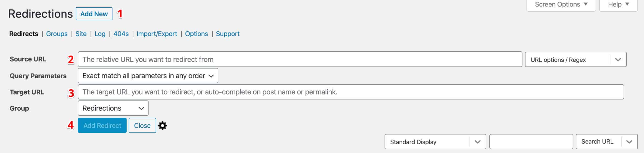Select the Options tab
The image size is (644, 153).
tap(196, 34)
